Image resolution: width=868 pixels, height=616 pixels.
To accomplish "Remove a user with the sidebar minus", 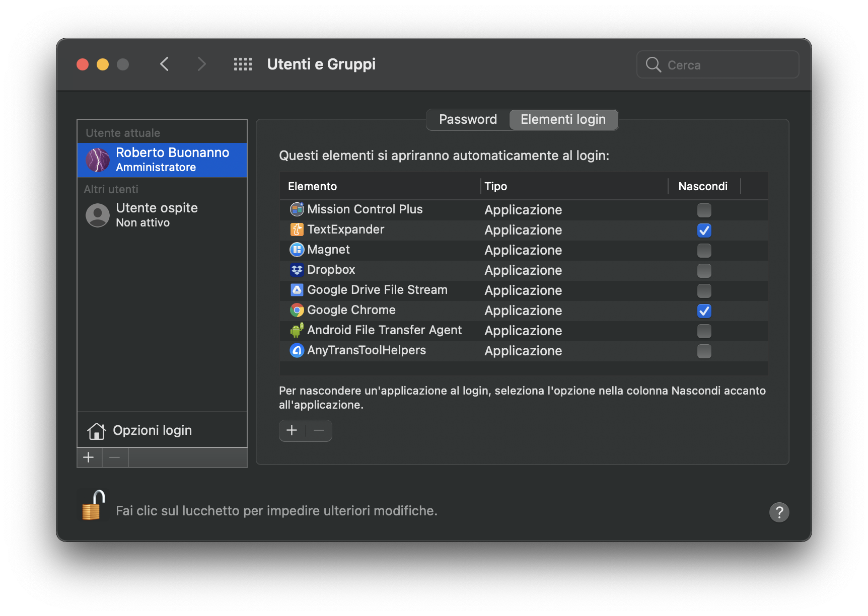I will (115, 457).
